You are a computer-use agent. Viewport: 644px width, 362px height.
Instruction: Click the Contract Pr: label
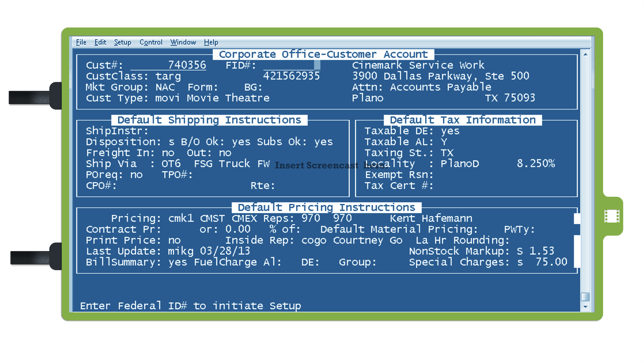click(123, 229)
